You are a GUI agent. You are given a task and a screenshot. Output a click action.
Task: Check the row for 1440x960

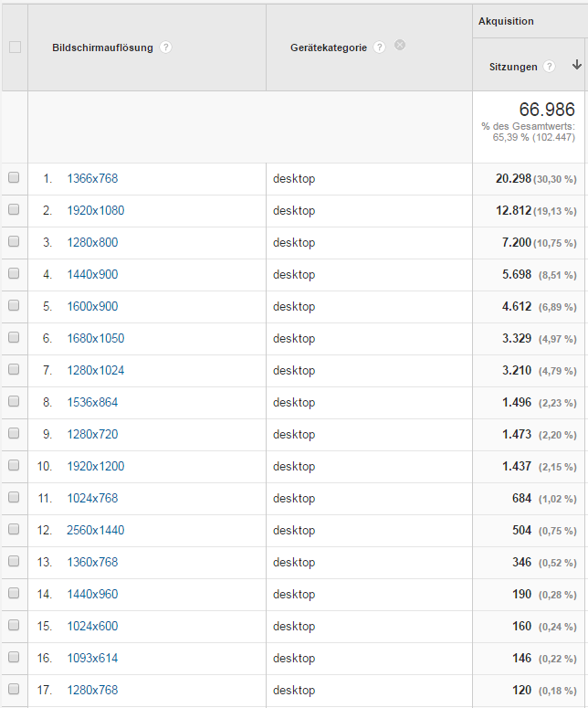click(x=14, y=593)
